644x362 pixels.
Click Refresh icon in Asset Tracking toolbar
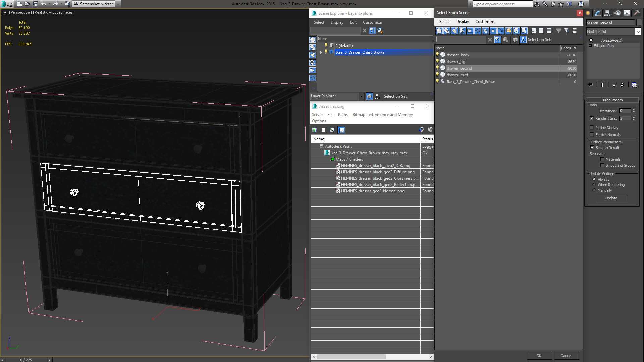click(314, 130)
